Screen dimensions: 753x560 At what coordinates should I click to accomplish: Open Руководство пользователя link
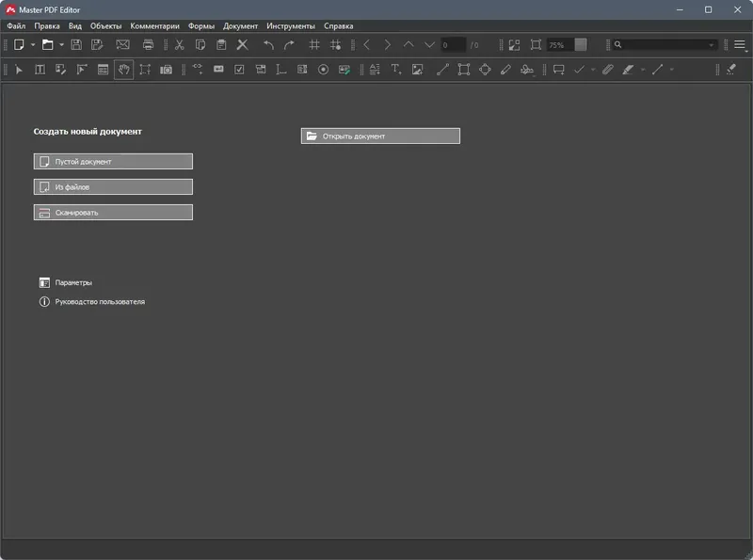(x=99, y=301)
